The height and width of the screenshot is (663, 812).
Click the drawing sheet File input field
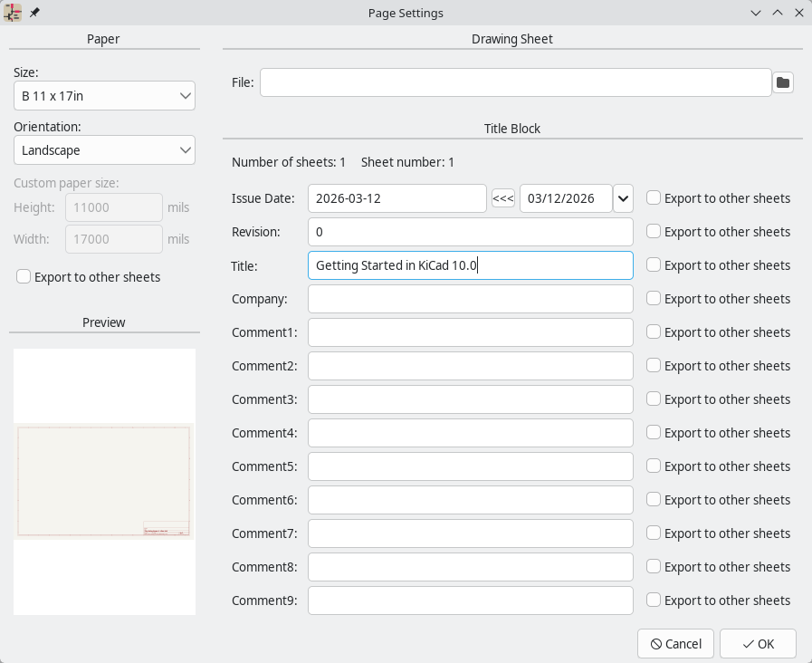pyautogui.click(x=515, y=82)
